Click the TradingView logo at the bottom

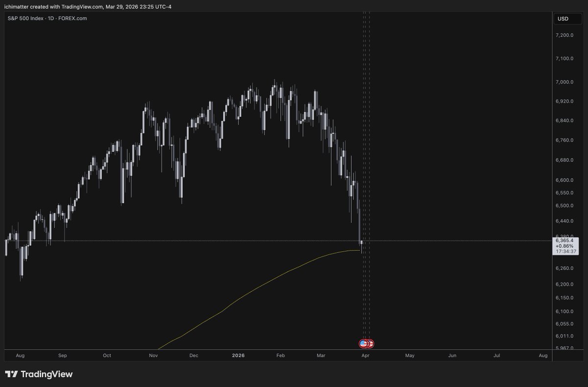pos(39,374)
